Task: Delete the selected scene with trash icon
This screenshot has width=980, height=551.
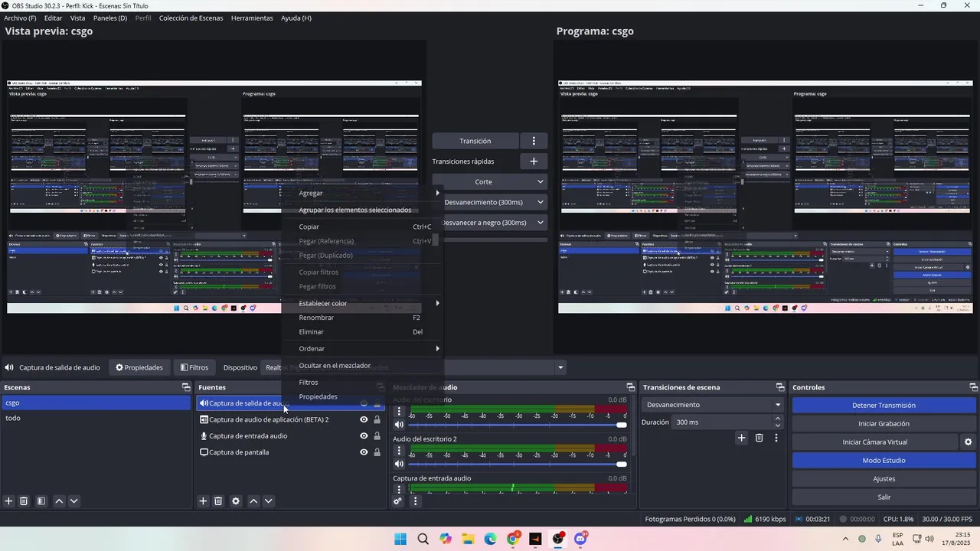Action: coord(24,501)
